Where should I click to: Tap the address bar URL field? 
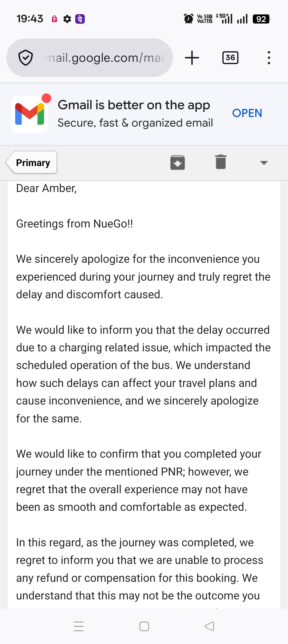pyautogui.click(x=105, y=58)
